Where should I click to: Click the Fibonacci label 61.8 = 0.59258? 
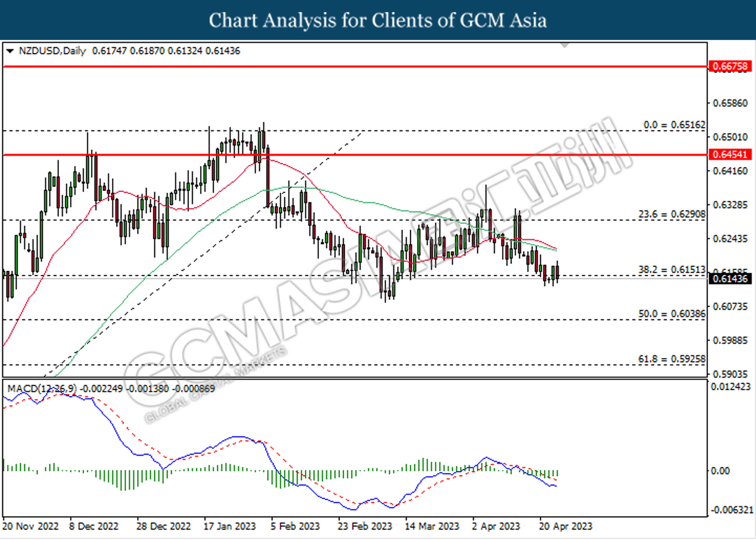click(x=672, y=359)
